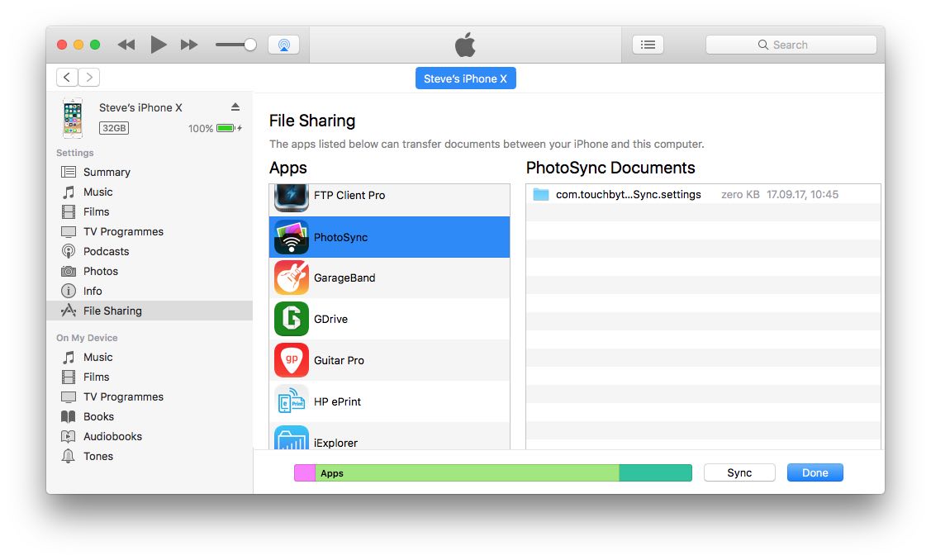The image size is (931, 560).
Task: Click in the Search field
Action: coord(791,45)
